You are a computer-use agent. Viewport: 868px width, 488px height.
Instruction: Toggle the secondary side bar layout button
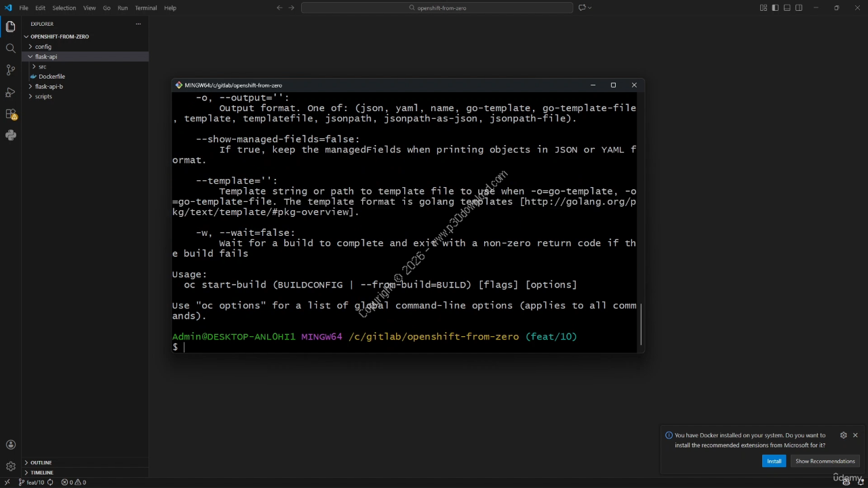(799, 8)
